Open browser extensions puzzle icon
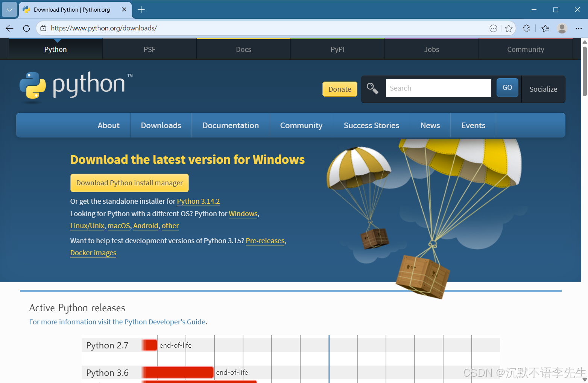 point(526,28)
